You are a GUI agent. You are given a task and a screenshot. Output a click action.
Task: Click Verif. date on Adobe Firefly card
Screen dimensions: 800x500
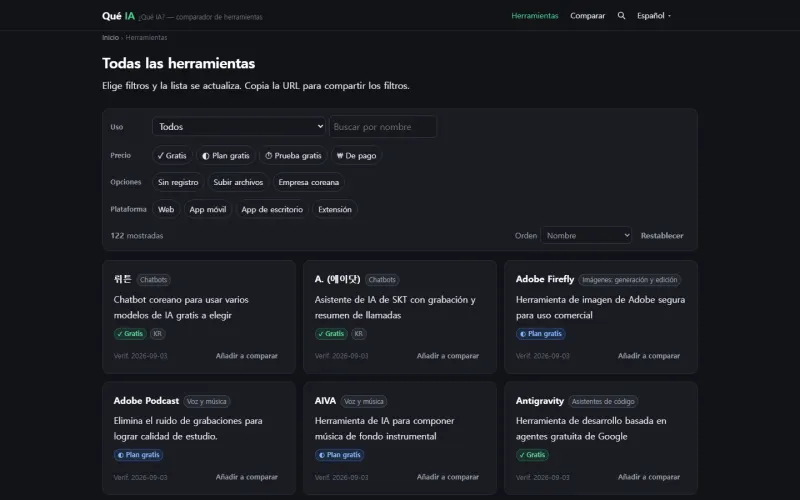tap(542, 356)
